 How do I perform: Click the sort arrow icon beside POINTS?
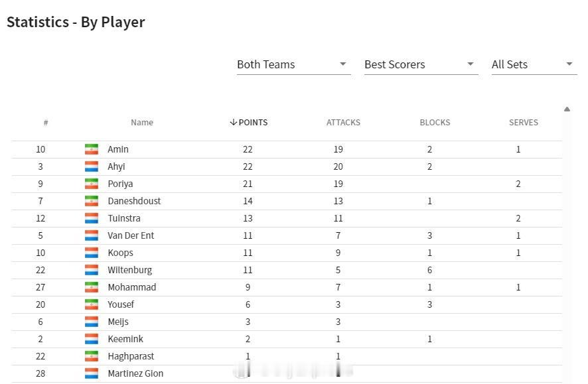[x=233, y=122]
